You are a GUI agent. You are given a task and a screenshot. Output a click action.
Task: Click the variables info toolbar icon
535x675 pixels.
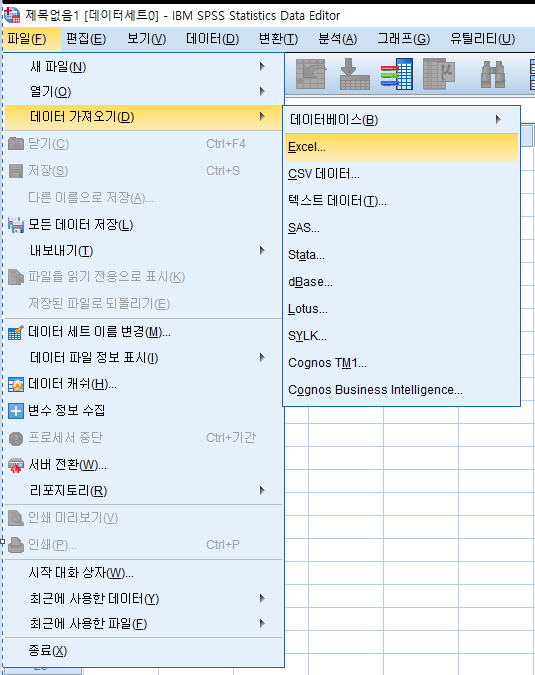coord(439,74)
